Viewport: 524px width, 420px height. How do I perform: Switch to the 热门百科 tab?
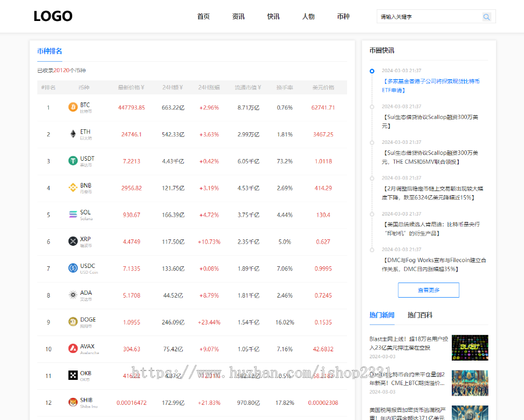tap(420, 315)
